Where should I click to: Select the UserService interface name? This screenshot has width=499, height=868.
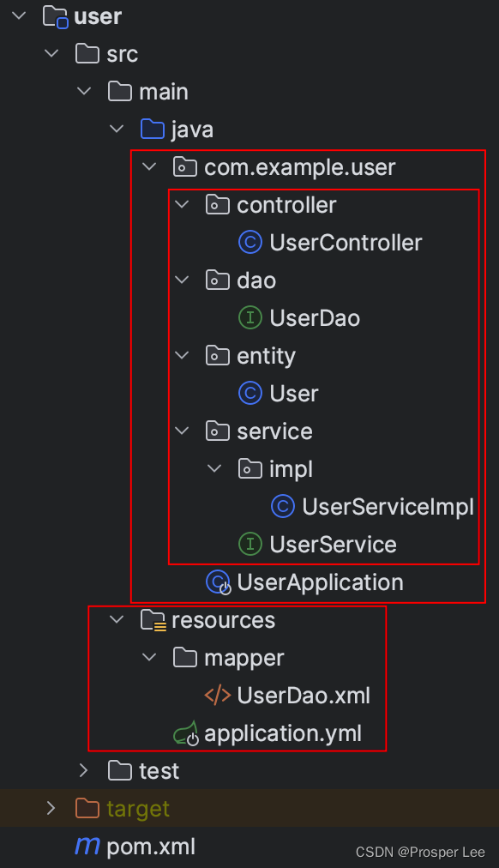[x=333, y=544]
